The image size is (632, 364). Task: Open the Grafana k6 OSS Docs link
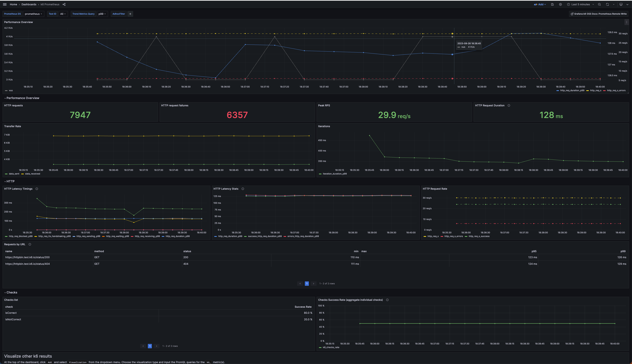599,14
